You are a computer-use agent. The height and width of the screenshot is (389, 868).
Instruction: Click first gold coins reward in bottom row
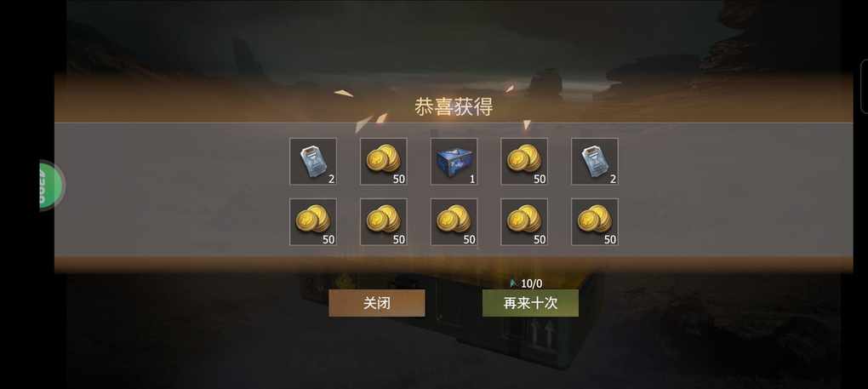313,222
